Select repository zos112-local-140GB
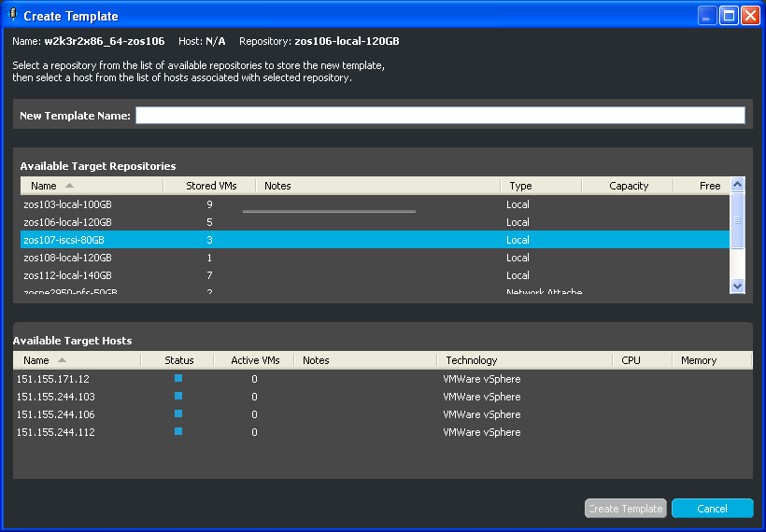The image size is (766, 532). click(376, 275)
